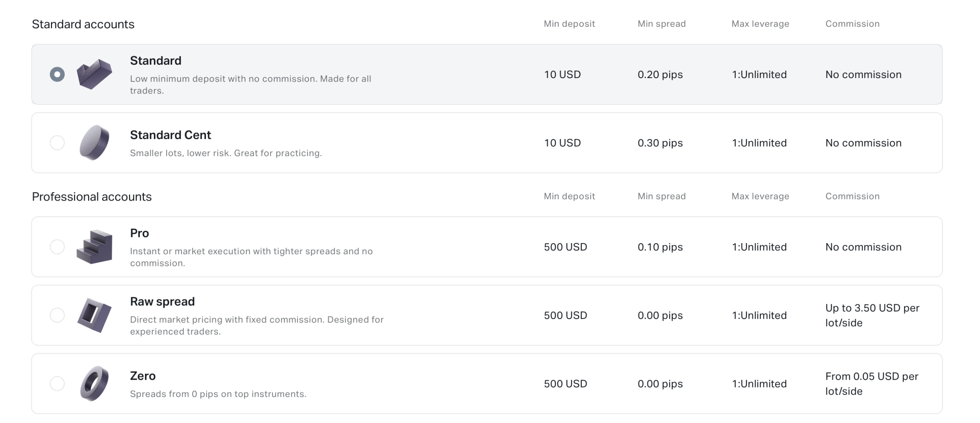980x423 pixels.
Task: Click the Professional accounts section heading
Action: pyautogui.click(x=92, y=196)
